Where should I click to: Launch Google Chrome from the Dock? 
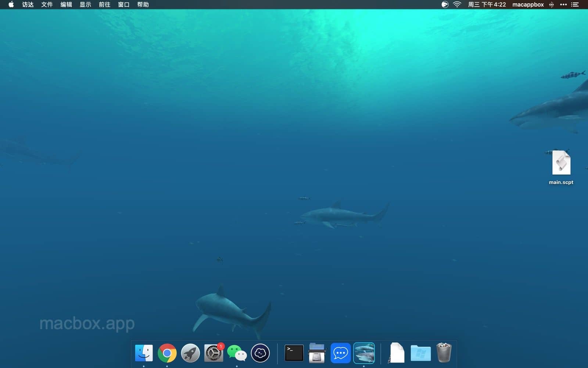167,353
